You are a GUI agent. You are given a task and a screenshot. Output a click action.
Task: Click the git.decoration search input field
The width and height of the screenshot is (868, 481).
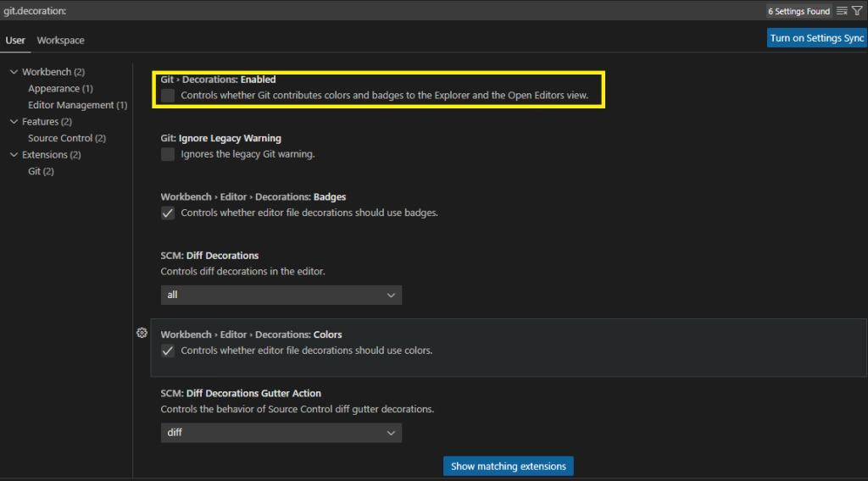click(382, 11)
